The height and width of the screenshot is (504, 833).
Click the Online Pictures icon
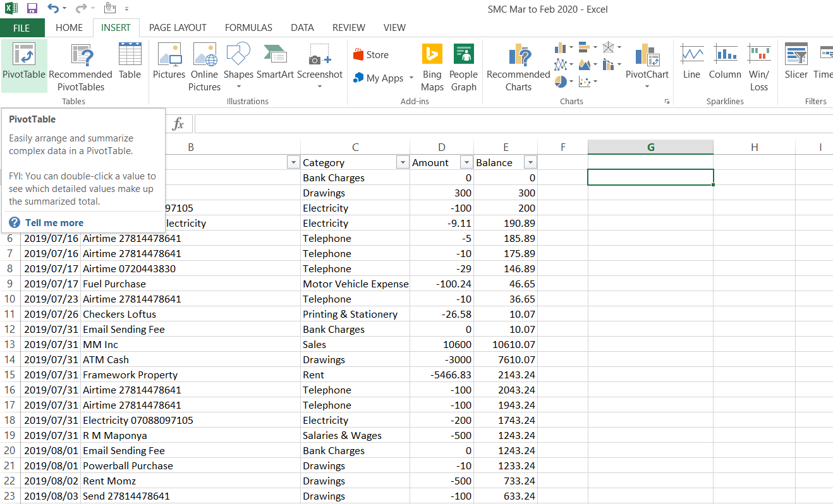pyautogui.click(x=204, y=63)
